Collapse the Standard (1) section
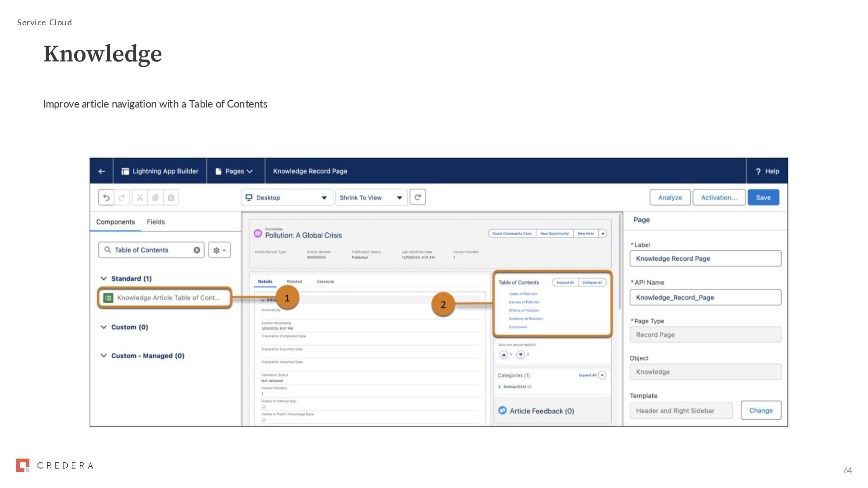Image resolution: width=868 pixels, height=488 pixels. coord(104,278)
